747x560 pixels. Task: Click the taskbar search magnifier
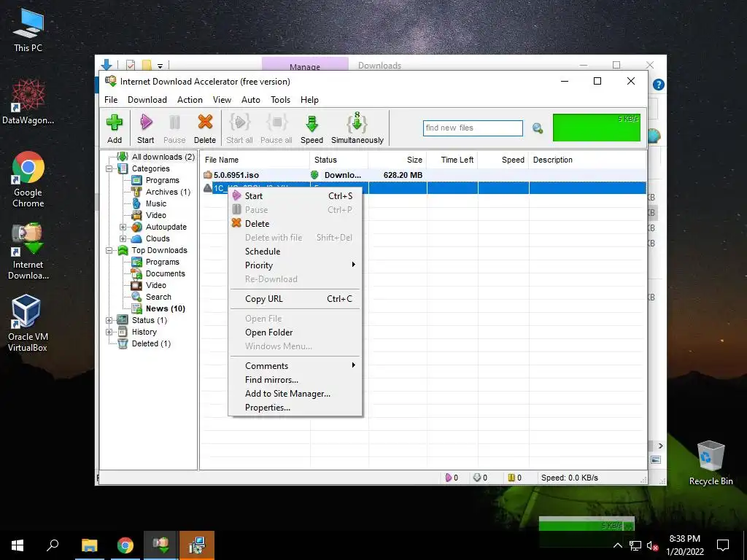point(53,545)
